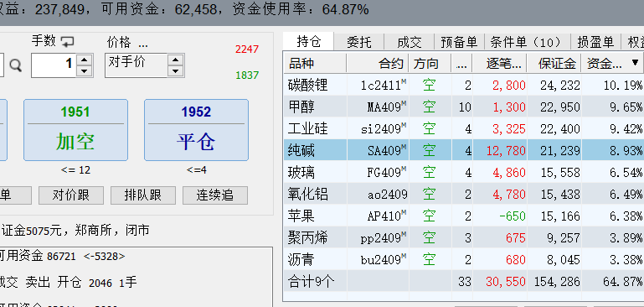Click the 连续追 button
This screenshot has width=644, height=307.
(215, 195)
